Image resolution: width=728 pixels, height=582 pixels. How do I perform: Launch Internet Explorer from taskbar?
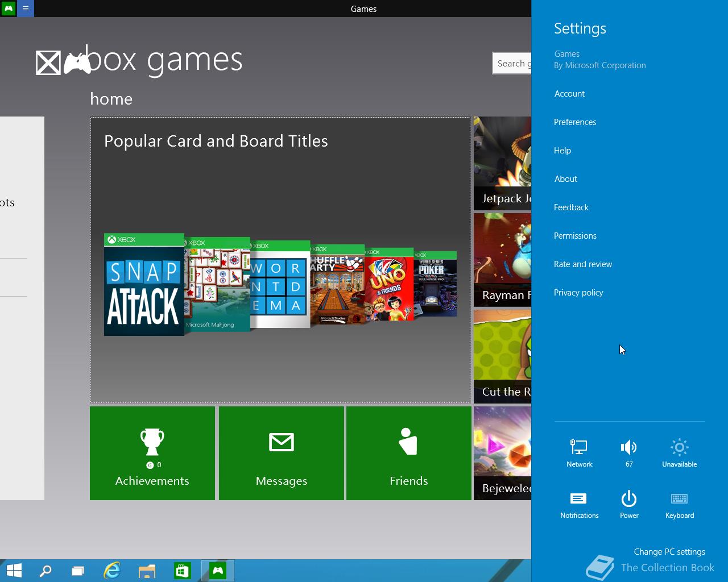(x=112, y=571)
